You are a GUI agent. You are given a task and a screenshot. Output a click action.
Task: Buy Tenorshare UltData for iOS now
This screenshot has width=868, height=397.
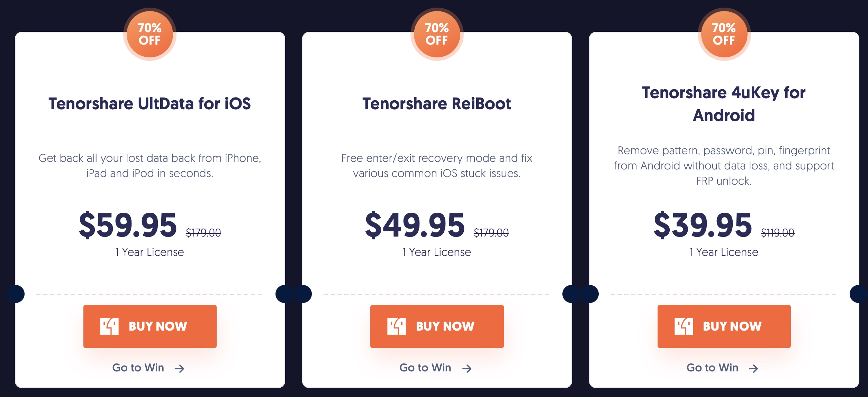click(150, 326)
